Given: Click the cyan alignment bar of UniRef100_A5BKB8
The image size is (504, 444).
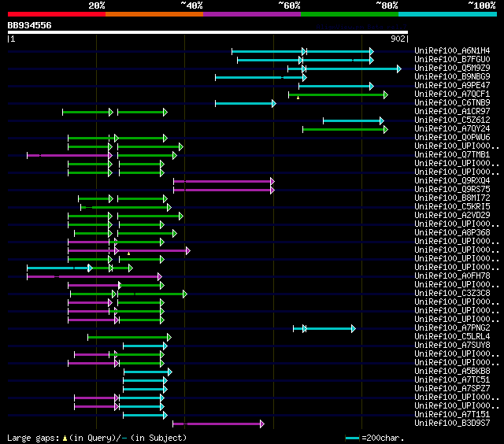Looking at the screenshot, I should [x=148, y=372].
